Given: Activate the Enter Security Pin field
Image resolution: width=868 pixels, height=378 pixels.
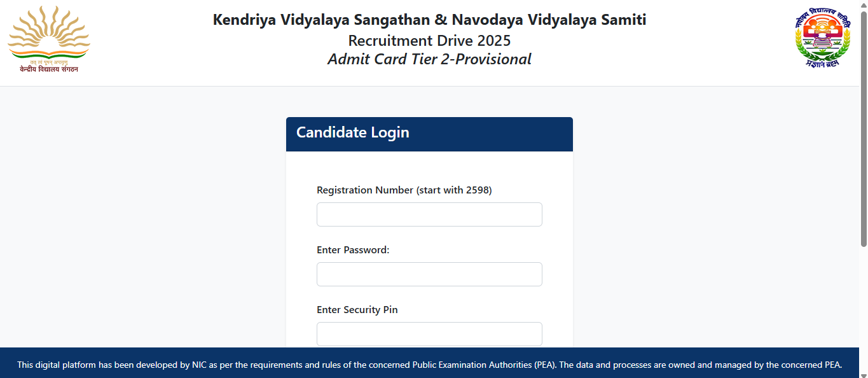Looking at the screenshot, I should click(429, 333).
